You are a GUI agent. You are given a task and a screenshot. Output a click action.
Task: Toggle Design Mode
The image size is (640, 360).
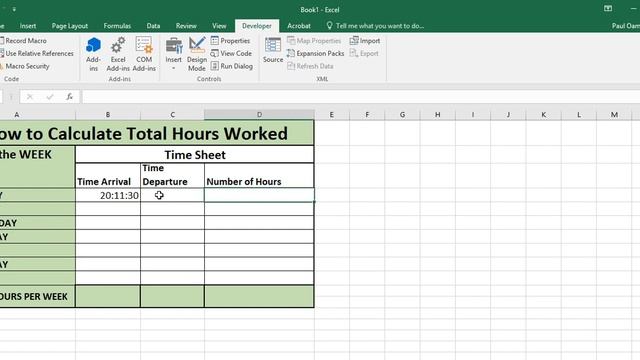(197, 54)
